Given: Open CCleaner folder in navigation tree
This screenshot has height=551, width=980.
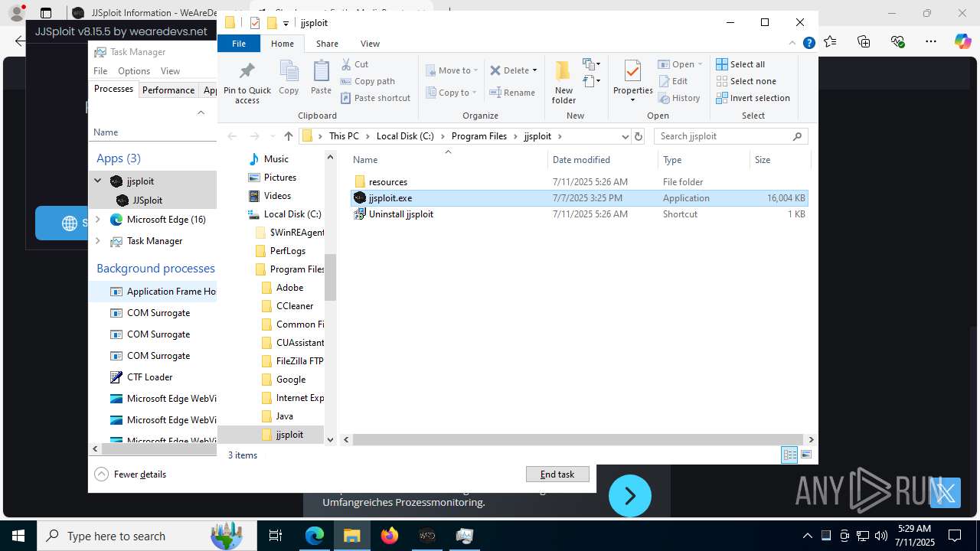Looking at the screenshot, I should point(295,306).
